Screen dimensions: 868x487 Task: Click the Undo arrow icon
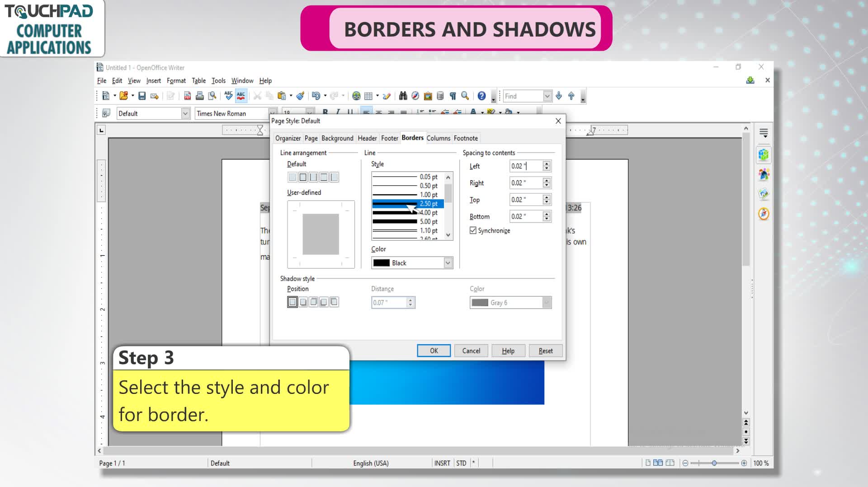(316, 96)
